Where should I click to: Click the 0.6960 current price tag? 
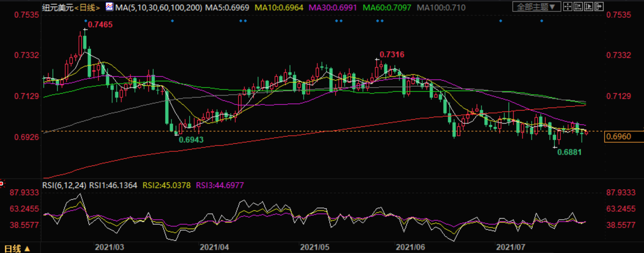click(x=623, y=137)
